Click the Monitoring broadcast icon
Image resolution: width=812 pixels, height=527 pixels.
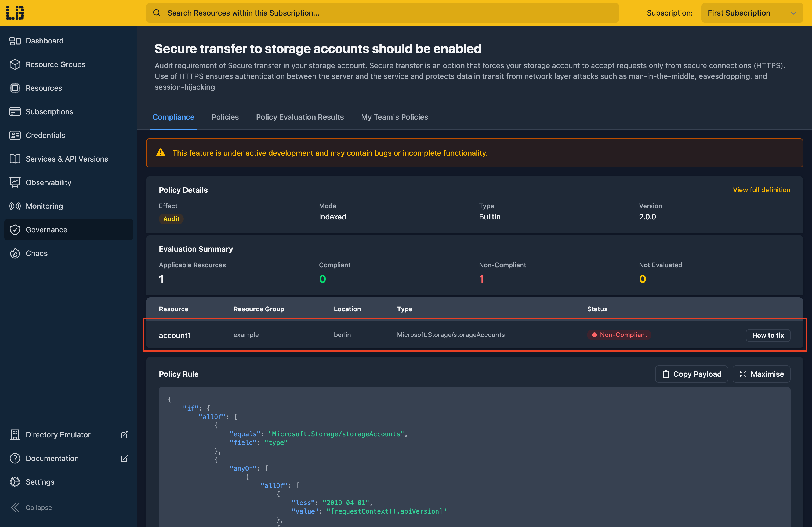click(15, 206)
